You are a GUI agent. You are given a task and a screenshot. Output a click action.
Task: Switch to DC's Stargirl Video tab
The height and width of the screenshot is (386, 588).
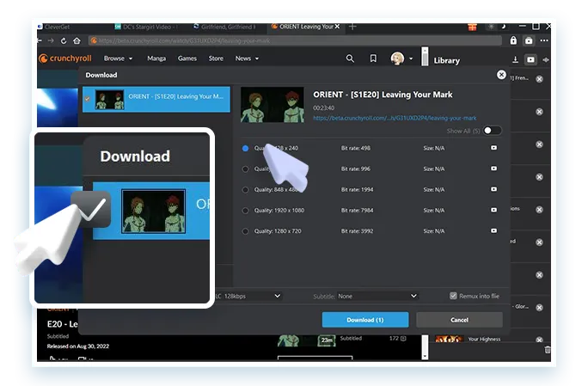pos(146,27)
